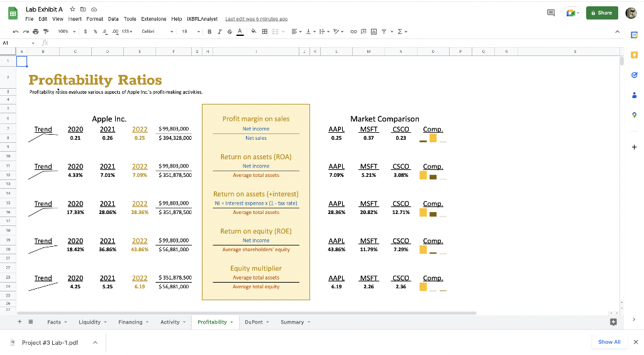Get add-ons with the plus icon
This screenshot has height=355, width=644.
tap(634, 147)
